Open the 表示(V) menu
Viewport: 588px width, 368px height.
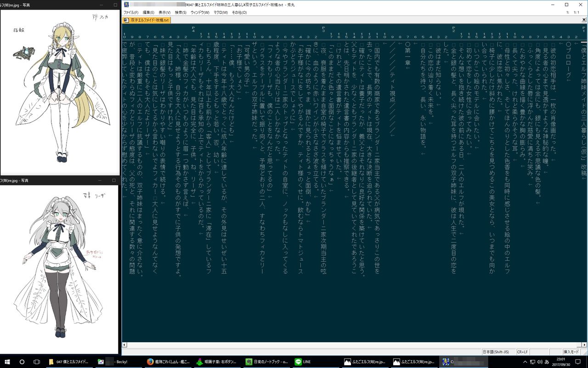[x=165, y=12]
